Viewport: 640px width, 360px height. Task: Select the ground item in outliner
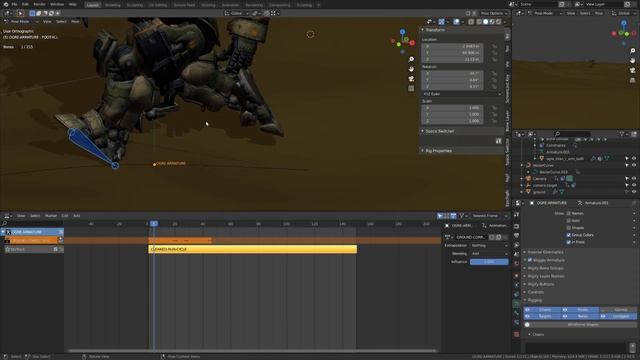point(539,192)
